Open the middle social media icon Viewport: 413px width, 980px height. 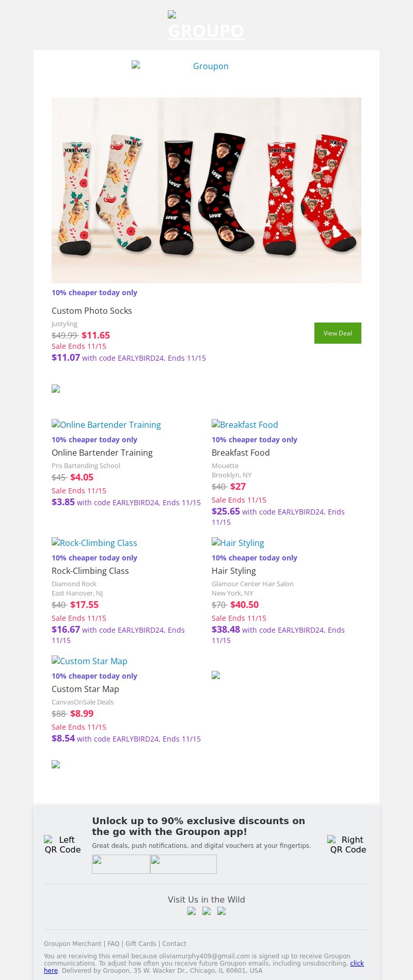click(206, 911)
